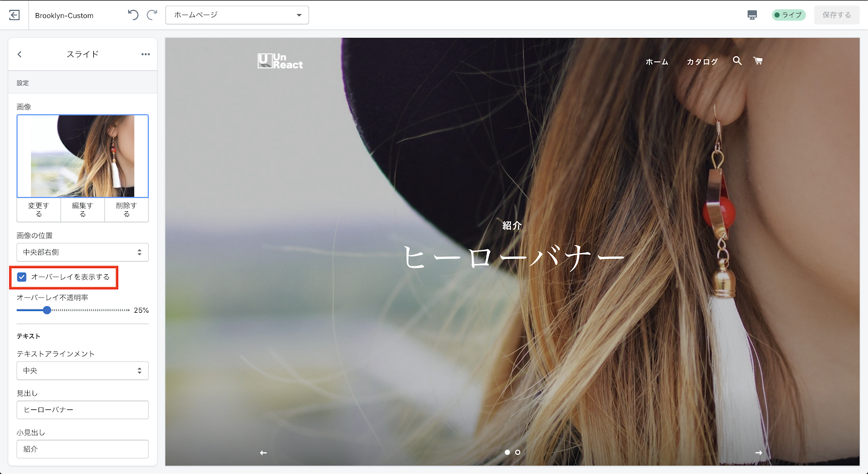Open the three-dot more options menu
The height and width of the screenshot is (474, 868).
(145, 54)
